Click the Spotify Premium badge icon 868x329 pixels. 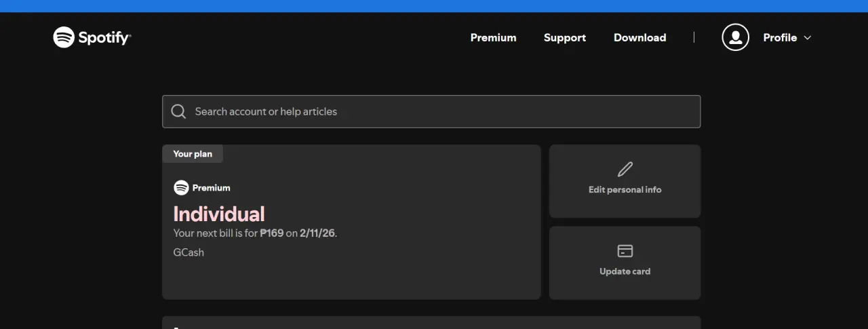pos(181,188)
